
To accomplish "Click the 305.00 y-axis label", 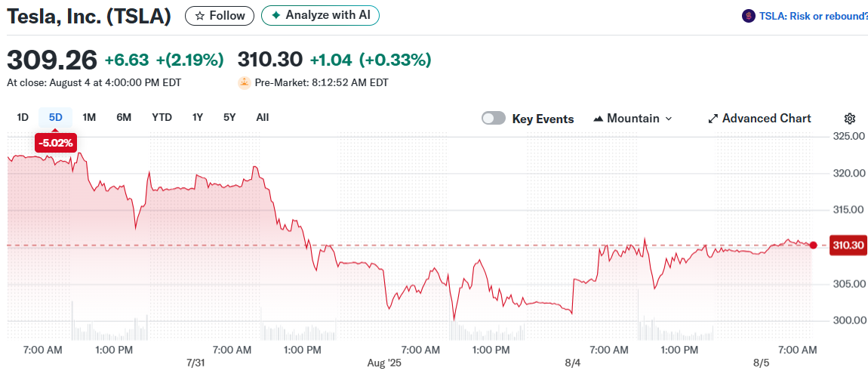I will [848, 283].
